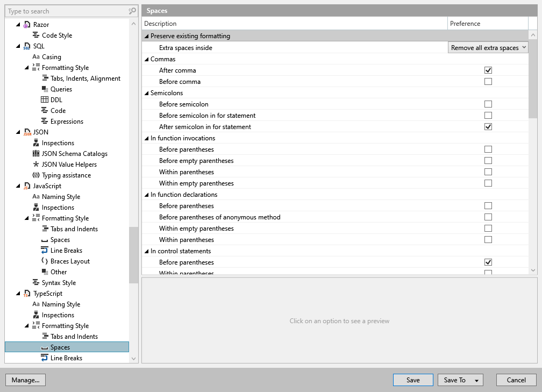Collapse the Preserve existing formatting group
542x392 pixels.
point(147,36)
